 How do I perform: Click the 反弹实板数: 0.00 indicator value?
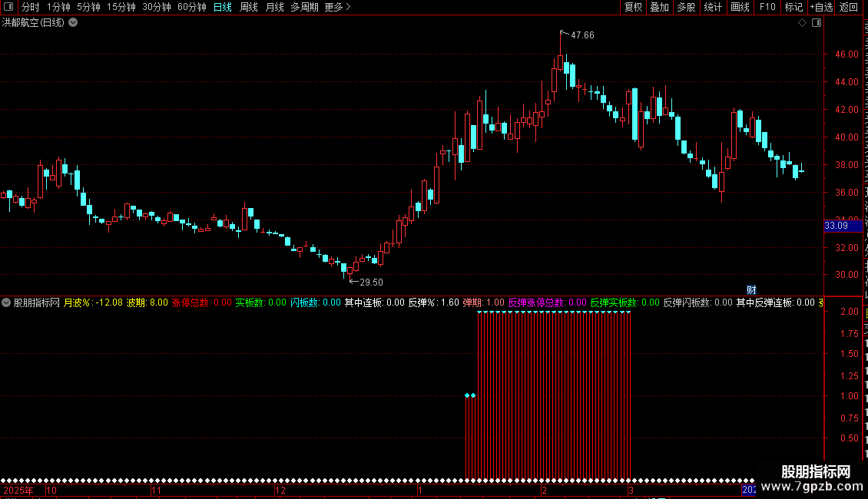pos(625,302)
